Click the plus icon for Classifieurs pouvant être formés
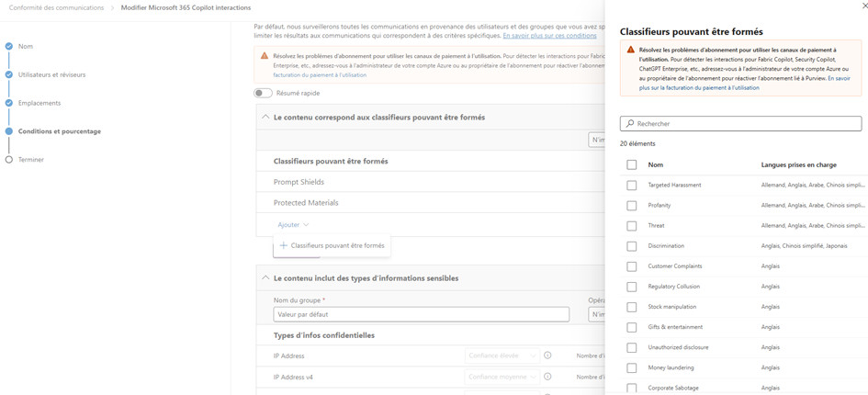 tap(284, 245)
